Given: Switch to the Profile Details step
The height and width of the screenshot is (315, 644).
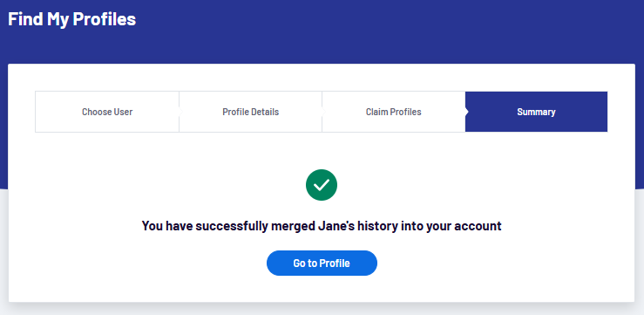Looking at the screenshot, I should (250, 112).
